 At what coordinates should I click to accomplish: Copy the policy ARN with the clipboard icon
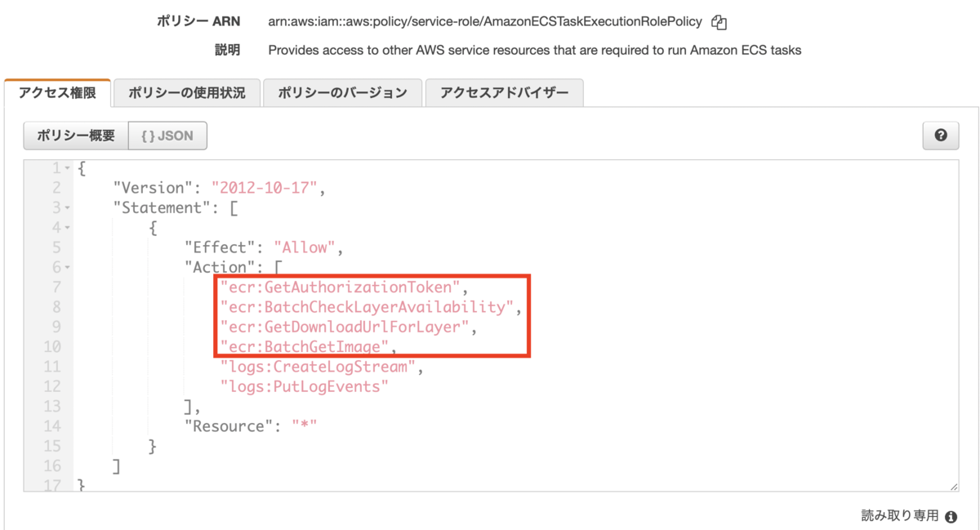click(719, 22)
